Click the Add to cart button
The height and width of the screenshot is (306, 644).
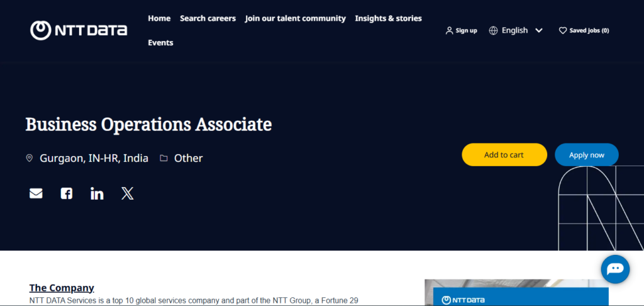click(504, 155)
